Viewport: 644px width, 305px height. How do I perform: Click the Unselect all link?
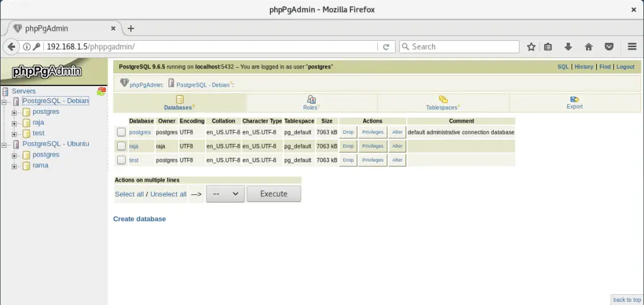(x=169, y=194)
